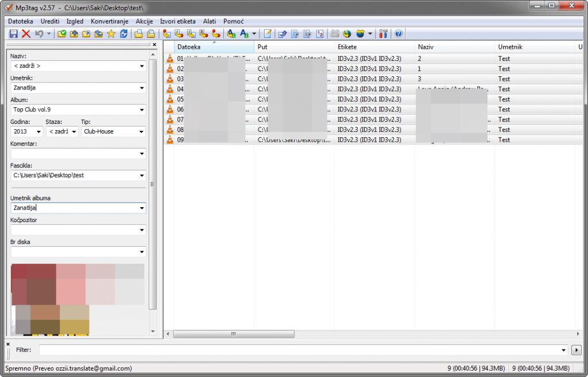Click the VLC cone icon of file 04
The height and width of the screenshot is (377, 588).
[x=170, y=89]
